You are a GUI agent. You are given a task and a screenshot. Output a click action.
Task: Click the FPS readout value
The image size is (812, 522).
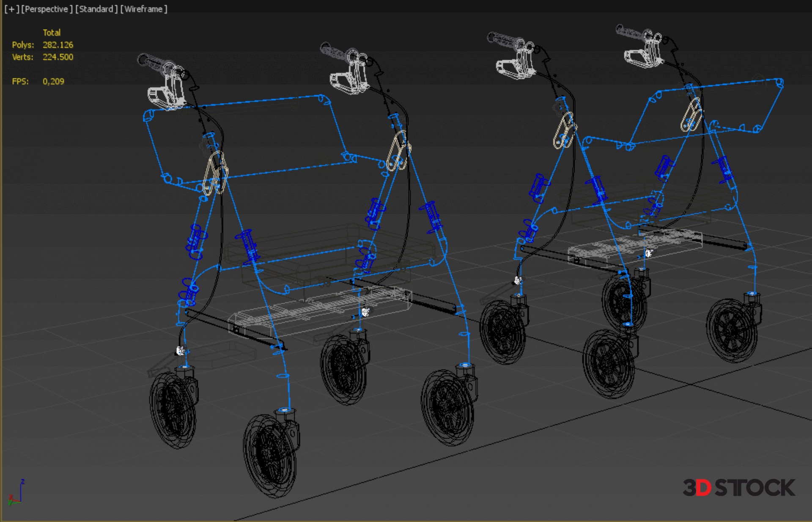pos(53,81)
